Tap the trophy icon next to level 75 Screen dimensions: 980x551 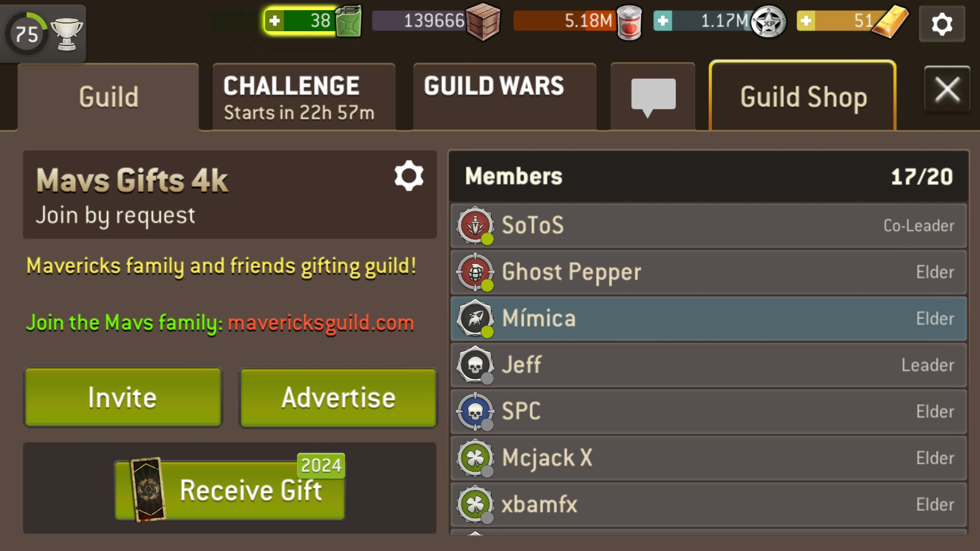(x=67, y=34)
